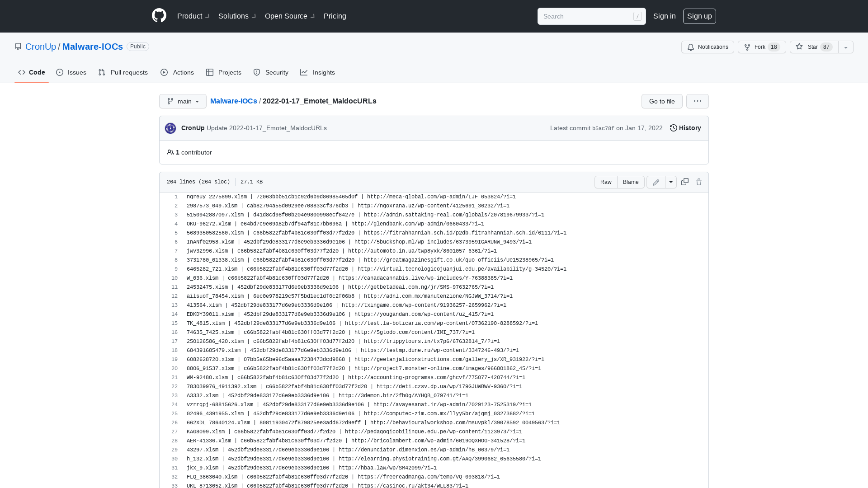Open the three-dots more options button

[698, 101]
